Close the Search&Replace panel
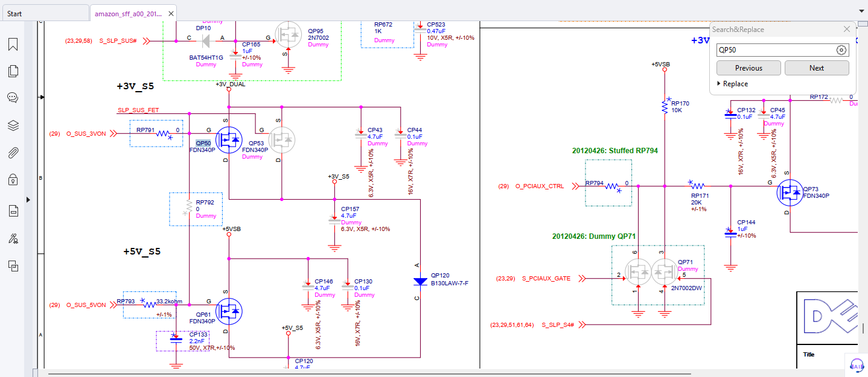Image resolution: width=868 pixels, height=377 pixels. click(x=847, y=29)
